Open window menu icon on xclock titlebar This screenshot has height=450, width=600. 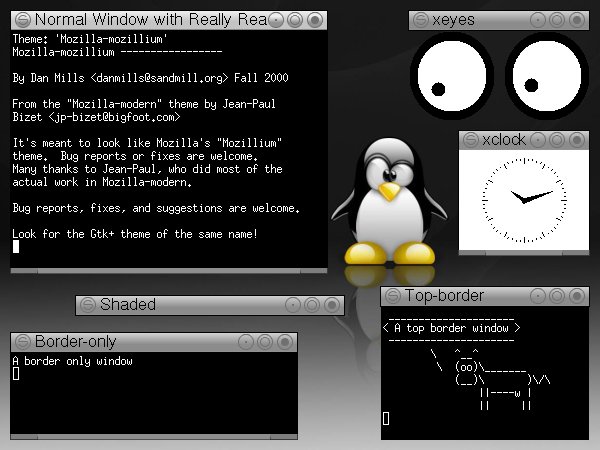point(470,140)
